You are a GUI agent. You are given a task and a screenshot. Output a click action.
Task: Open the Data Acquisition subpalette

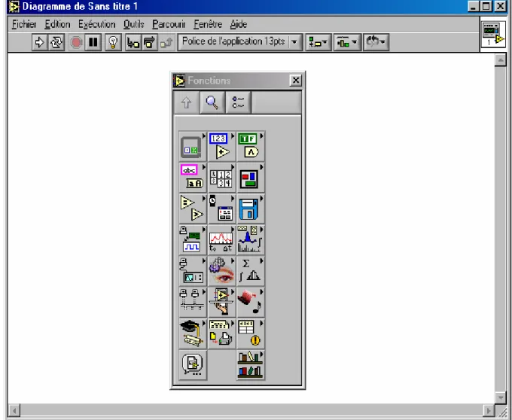coord(193,240)
